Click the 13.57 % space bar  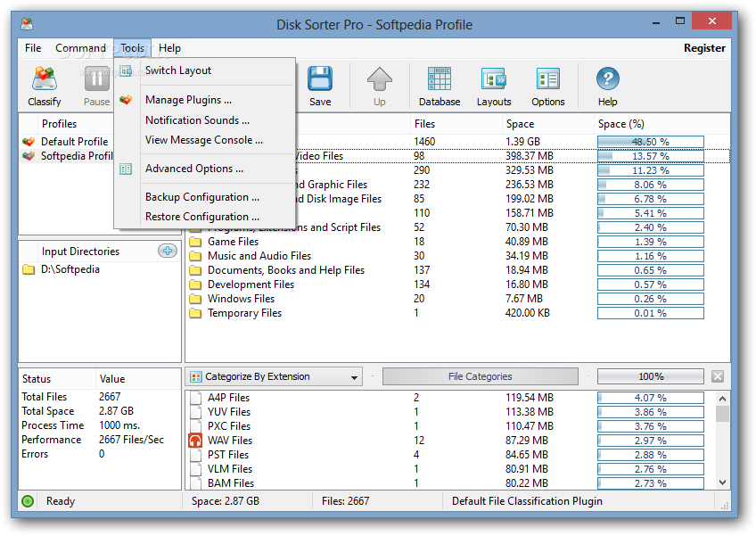click(651, 156)
